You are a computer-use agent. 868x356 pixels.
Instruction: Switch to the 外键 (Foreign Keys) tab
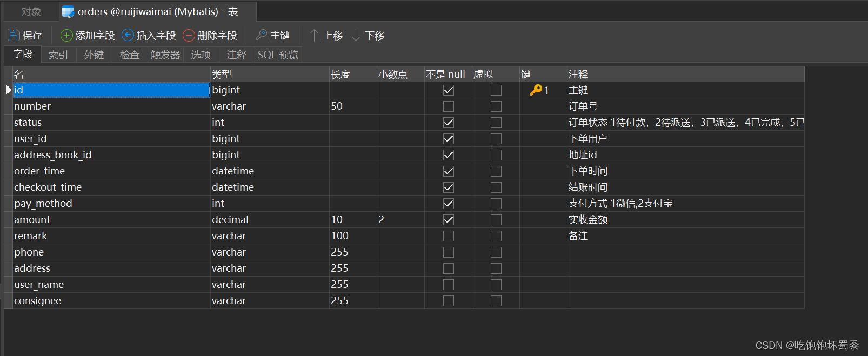click(x=94, y=55)
